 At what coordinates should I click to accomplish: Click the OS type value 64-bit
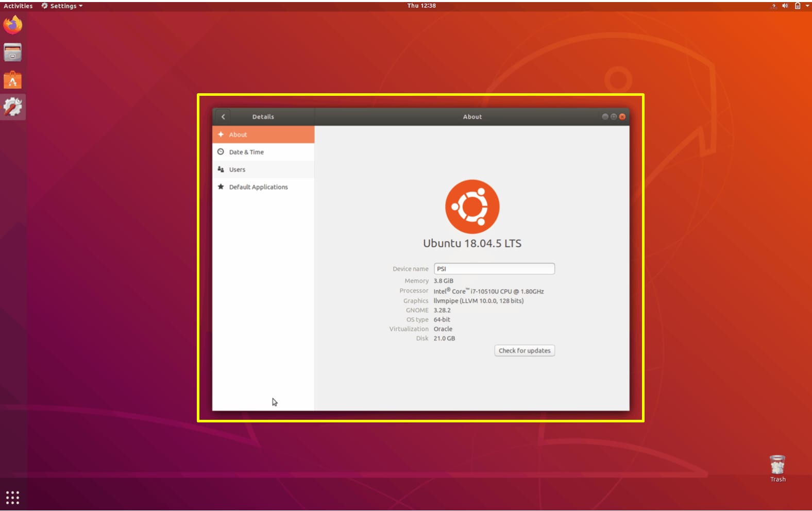(x=442, y=320)
